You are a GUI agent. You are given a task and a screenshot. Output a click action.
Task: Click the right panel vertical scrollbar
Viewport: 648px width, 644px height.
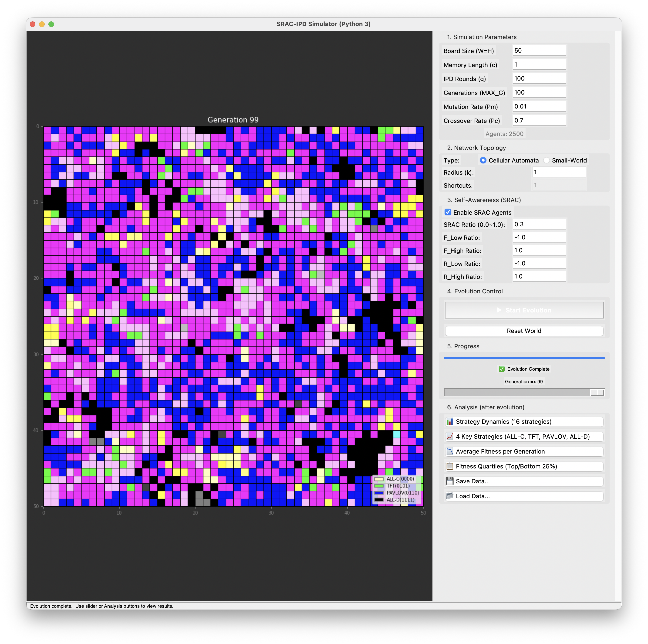pos(618,302)
